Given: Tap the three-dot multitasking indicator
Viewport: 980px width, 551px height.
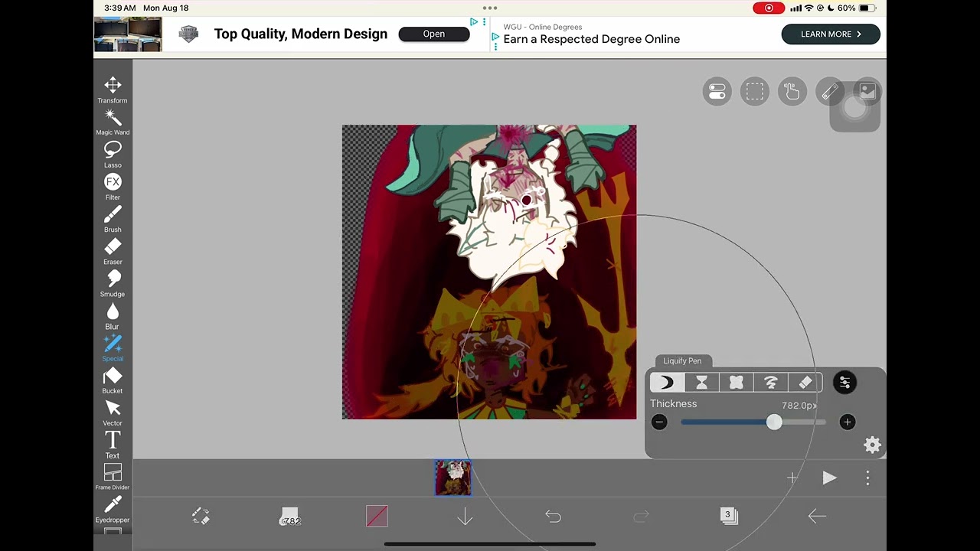Looking at the screenshot, I should click(x=490, y=8).
